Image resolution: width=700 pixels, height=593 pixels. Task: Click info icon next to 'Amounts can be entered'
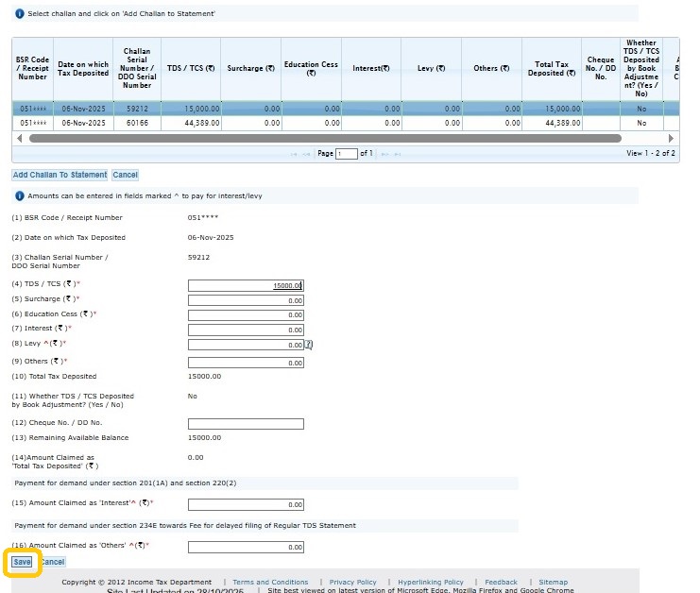[18, 195]
